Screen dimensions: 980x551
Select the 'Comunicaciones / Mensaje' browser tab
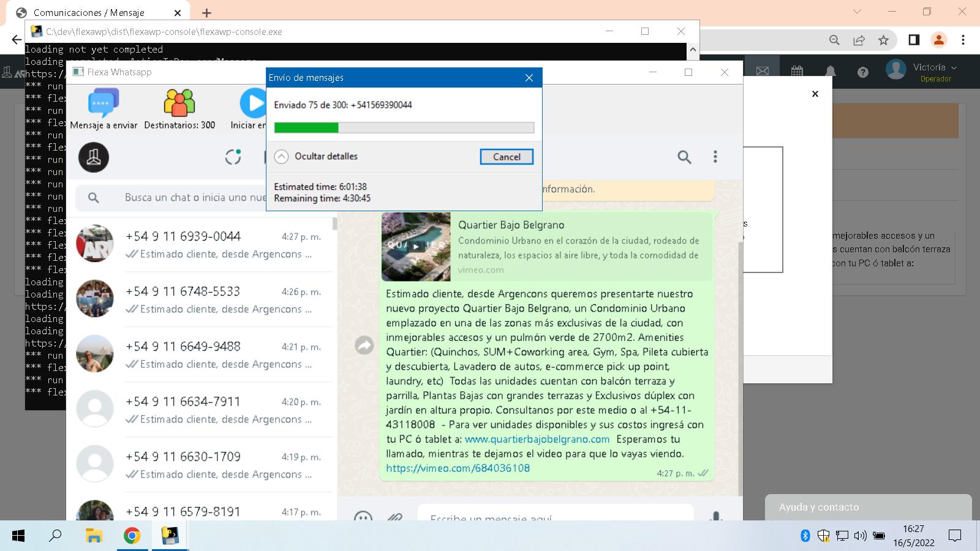coord(98,13)
